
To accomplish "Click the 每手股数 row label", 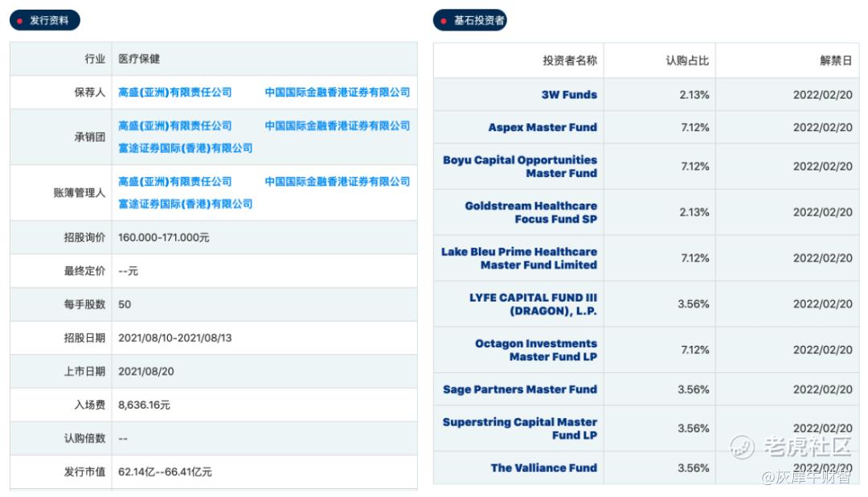I will tap(84, 305).
